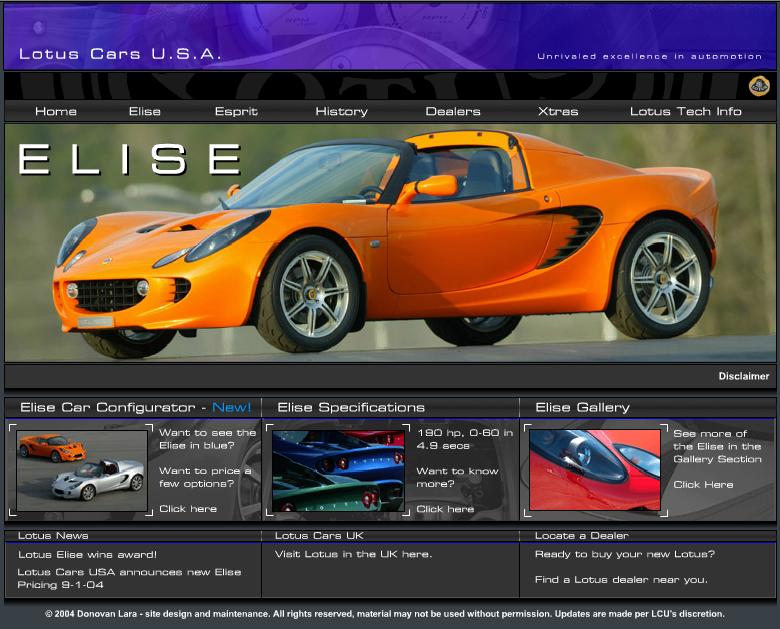Screen dimensions: 780x629
Task: Click the orange and silver Elise thumbnail
Action: click(82, 469)
